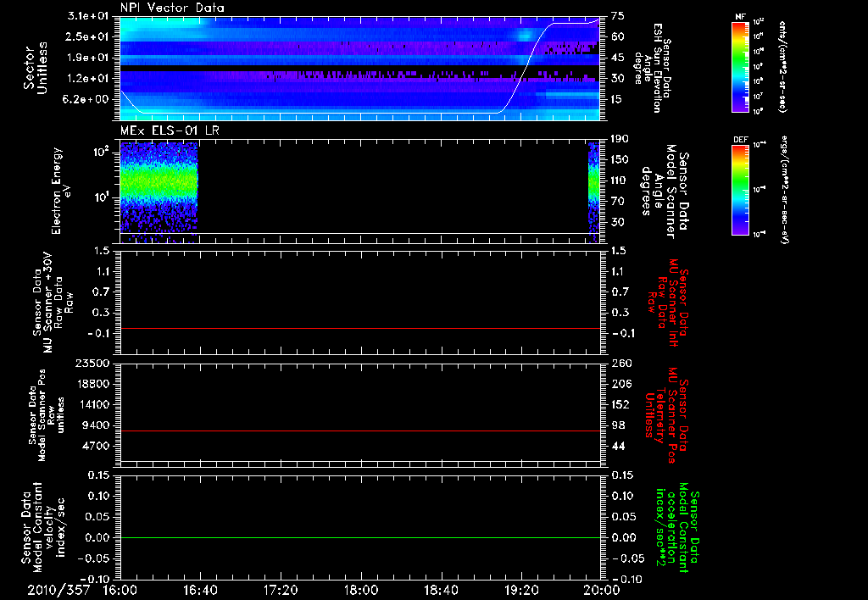Screen dimensions: 868x600
Task: Click the 1.9e+01 sector tick label
Action: point(88,58)
